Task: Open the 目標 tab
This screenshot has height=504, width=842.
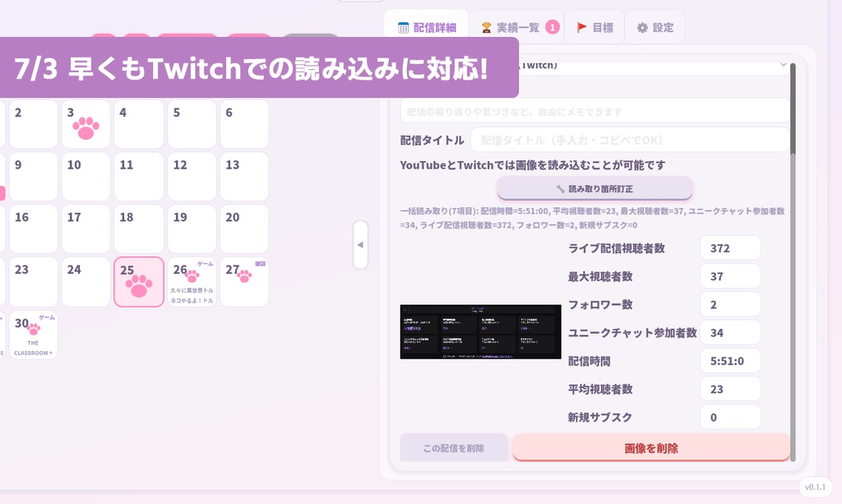Action: pyautogui.click(x=594, y=27)
